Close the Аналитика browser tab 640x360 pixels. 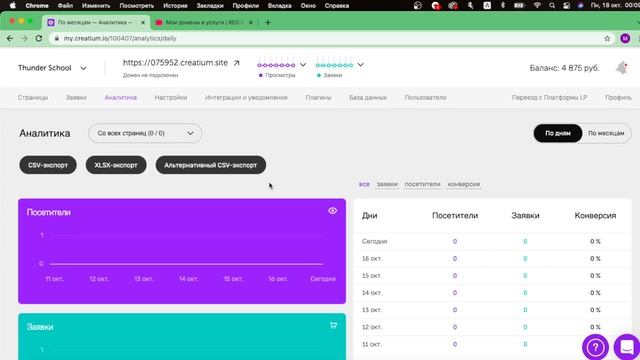point(143,22)
